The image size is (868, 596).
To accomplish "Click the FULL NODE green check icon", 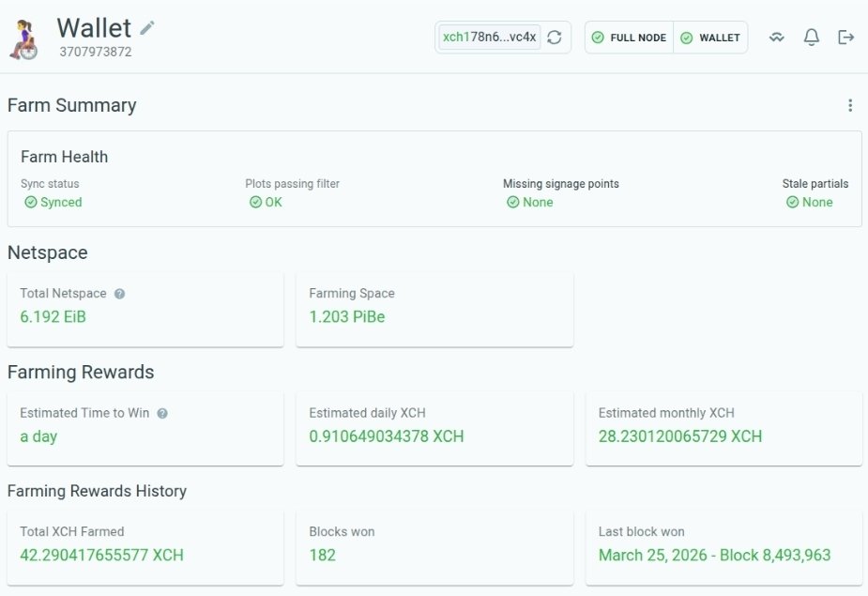I will [598, 38].
